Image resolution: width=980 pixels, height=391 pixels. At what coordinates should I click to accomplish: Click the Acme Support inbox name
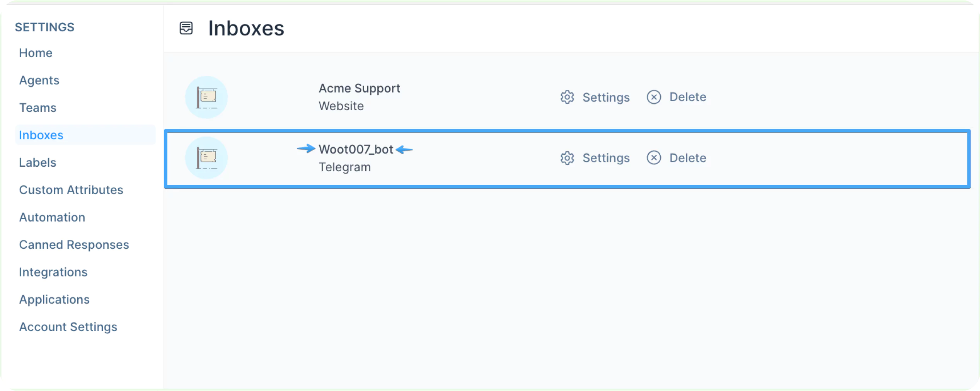[359, 89]
